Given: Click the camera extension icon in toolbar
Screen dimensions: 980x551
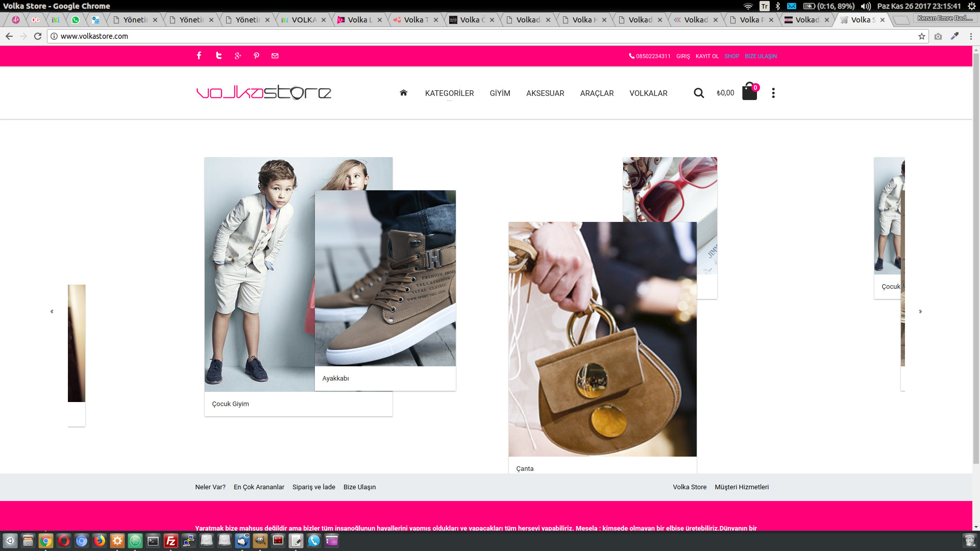Looking at the screenshot, I should pyautogui.click(x=938, y=36).
